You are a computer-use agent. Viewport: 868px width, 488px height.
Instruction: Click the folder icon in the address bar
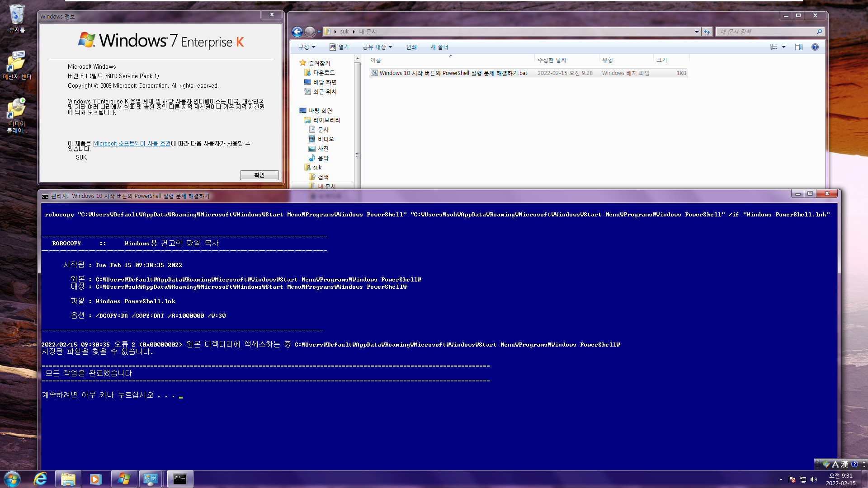click(x=327, y=32)
